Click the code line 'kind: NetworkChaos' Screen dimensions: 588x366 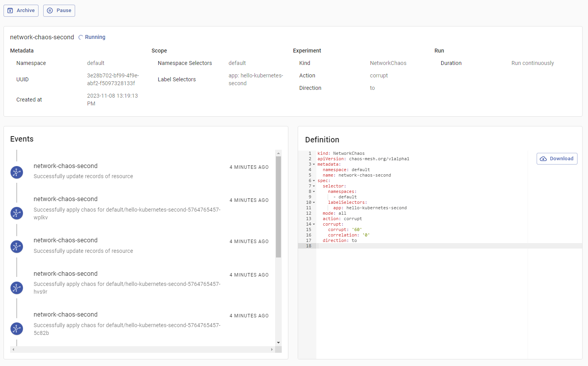click(x=341, y=154)
